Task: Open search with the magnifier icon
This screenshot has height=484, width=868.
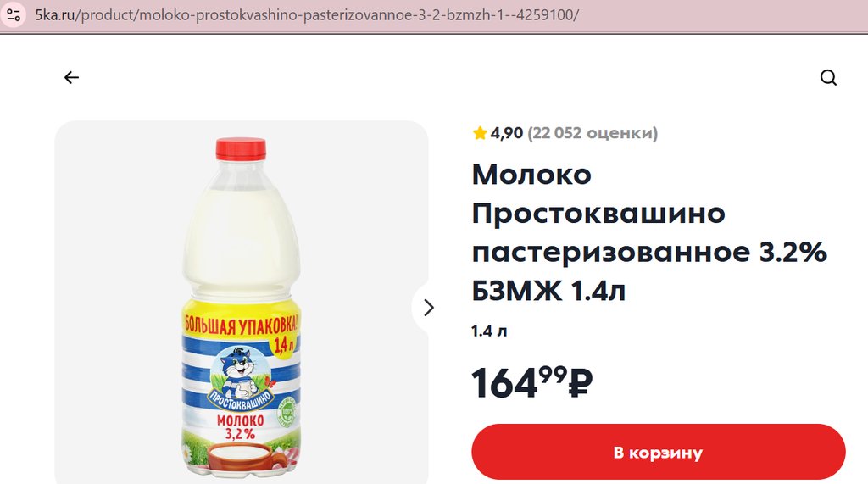Action: click(x=828, y=77)
